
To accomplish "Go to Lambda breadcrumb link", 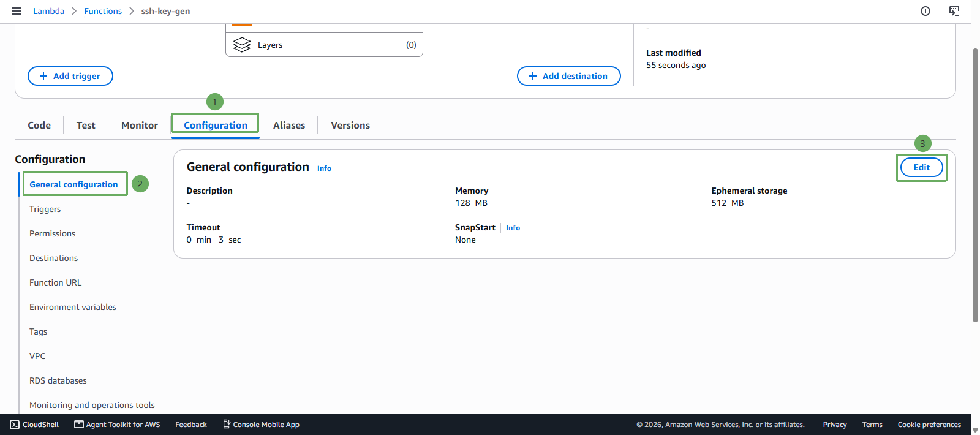I will (48, 11).
